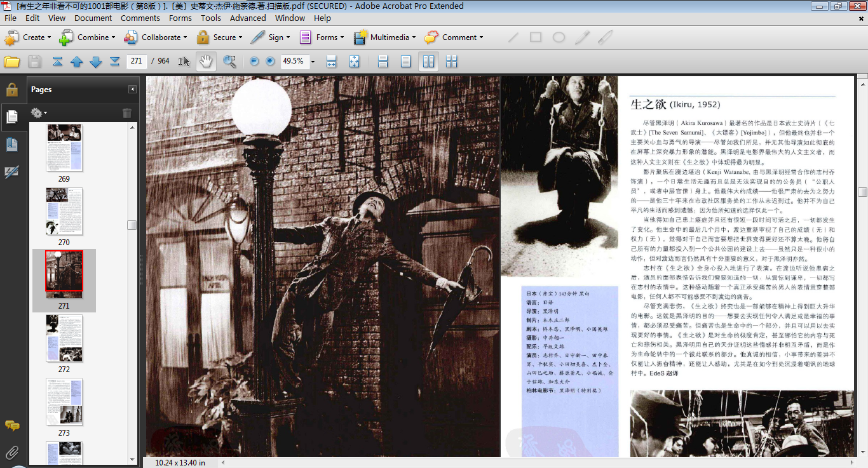Zoom in with the plus button
This screenshot has width=868, height=468.
(270, 62)
